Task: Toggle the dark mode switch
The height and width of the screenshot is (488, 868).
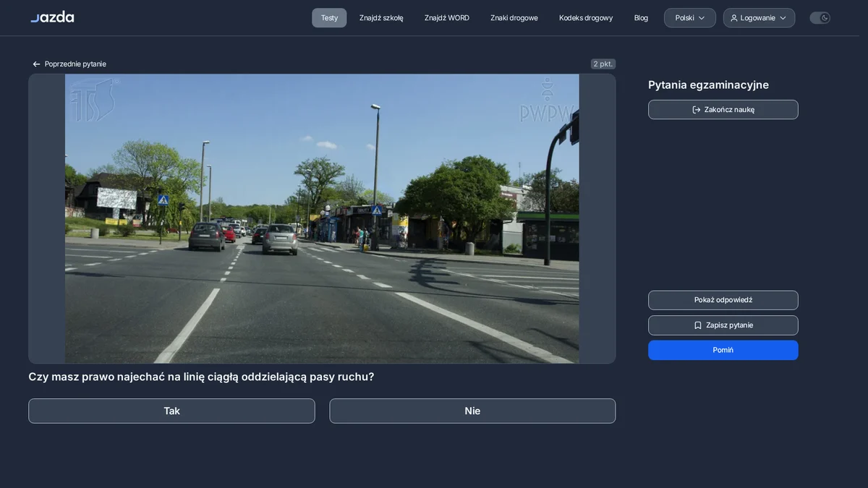Action: (820, 18)
